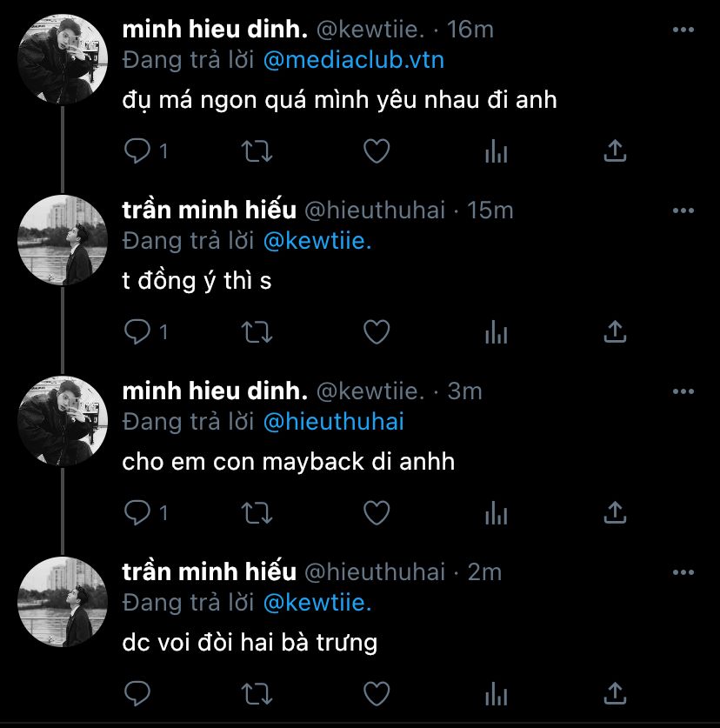
Task: Retweet the 'cho em con mayback' tweet
Action: coord(255,513)
